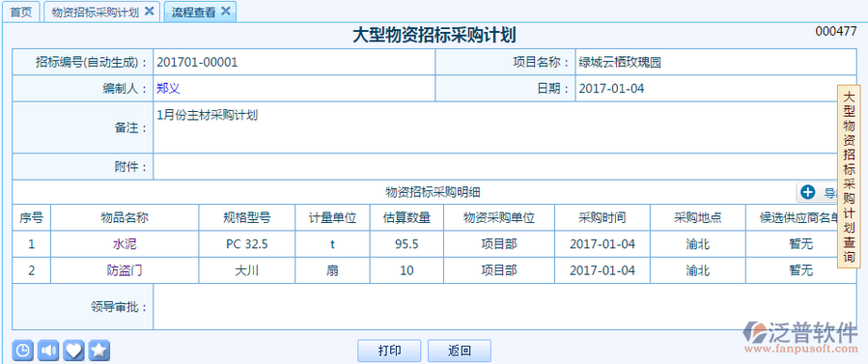Screen dimensions: 868x364
Task: Click the 备注 remarks field
Action: coord(504,127)
